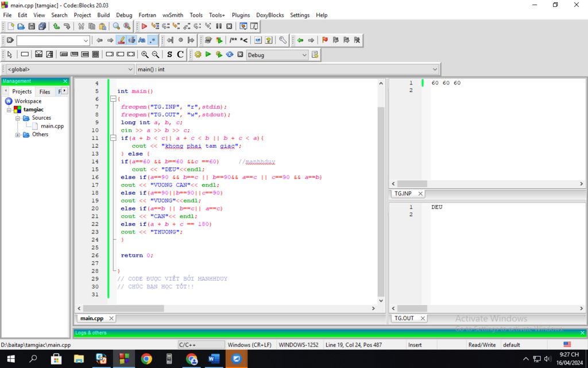
Task: Open the Plugins menu
Action: [x=241, y=15]
